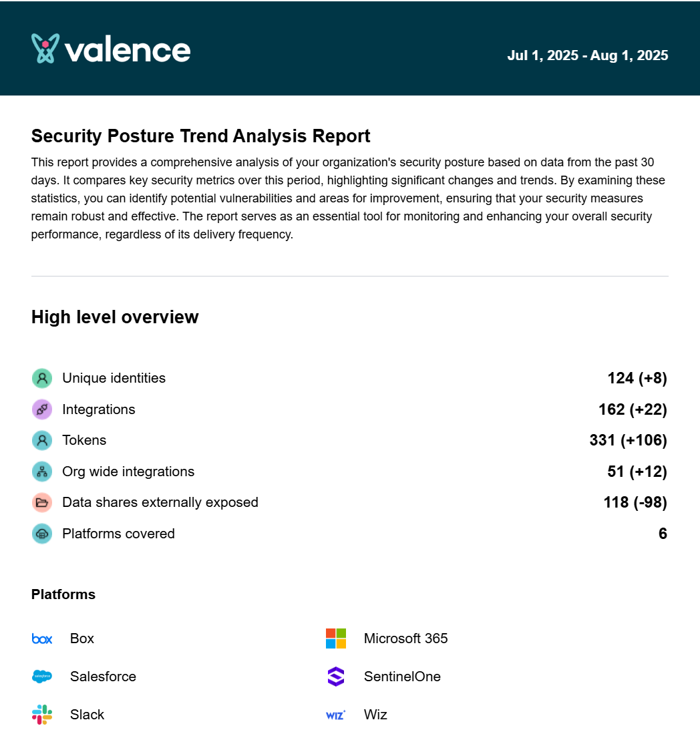The width and height of the screenshot is (700, 736).
Task: Click the Integrations count 162 (+22)
Action: 633,409
